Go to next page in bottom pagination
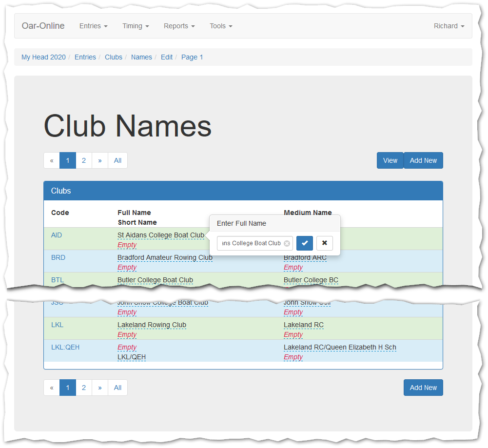Screen dimensions: 488x448 pos(100,388)
